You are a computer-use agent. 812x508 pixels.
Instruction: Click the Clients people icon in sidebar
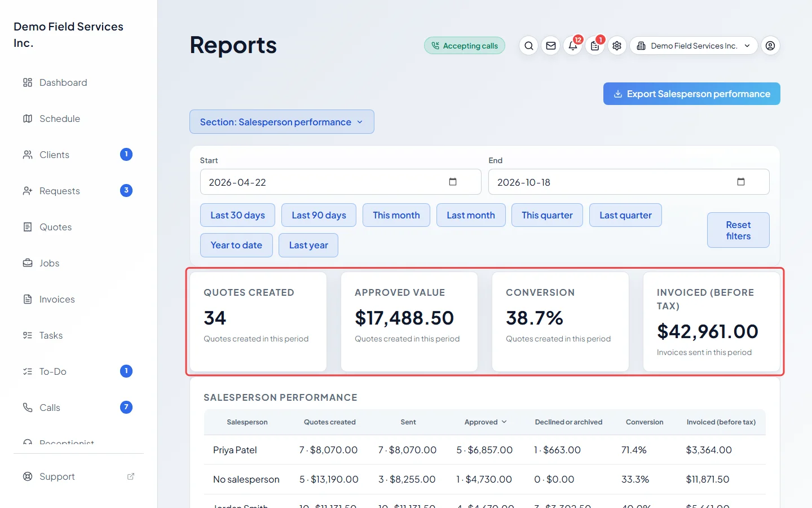28,155
